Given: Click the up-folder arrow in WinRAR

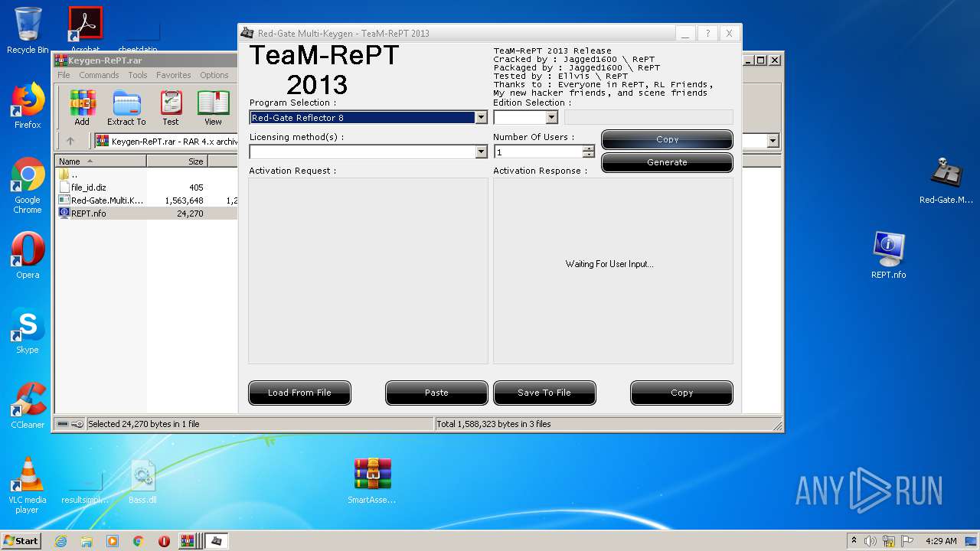Looking at the screenshot, I should point(70,141).
